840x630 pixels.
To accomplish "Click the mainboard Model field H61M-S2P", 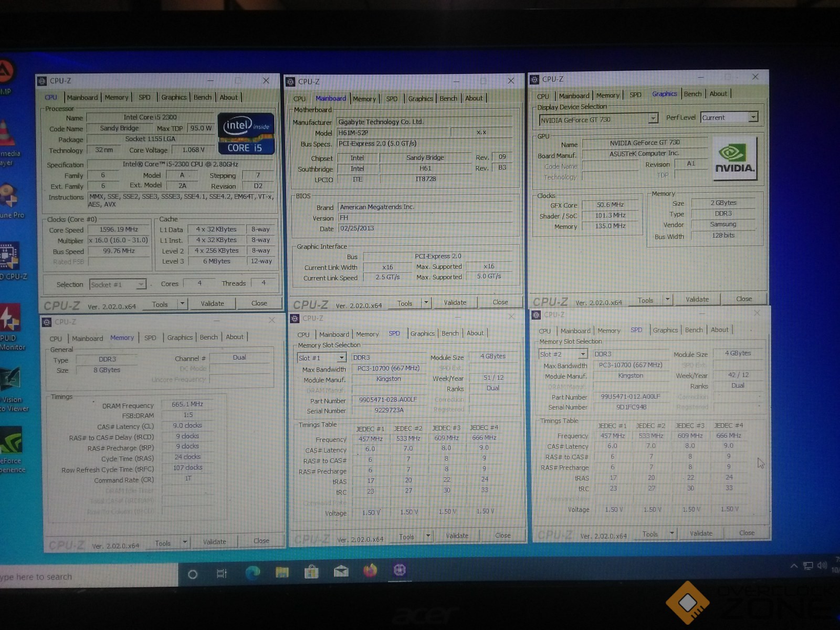I will point(393,132).
